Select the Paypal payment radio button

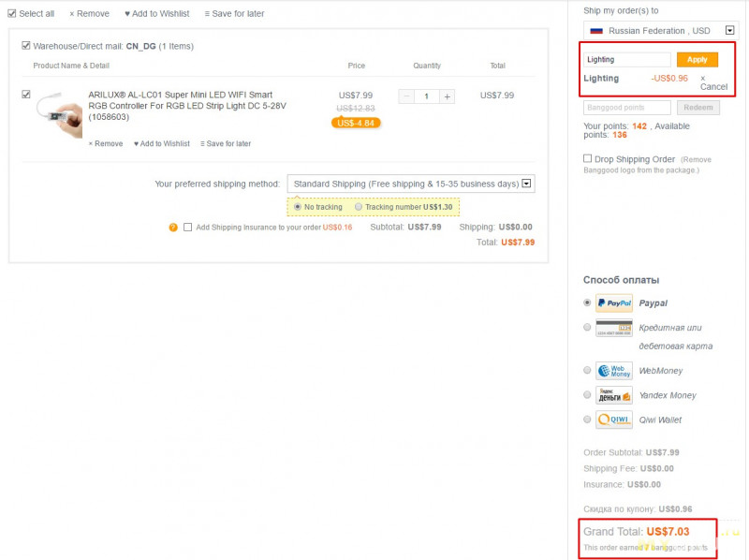coord(587,302)
